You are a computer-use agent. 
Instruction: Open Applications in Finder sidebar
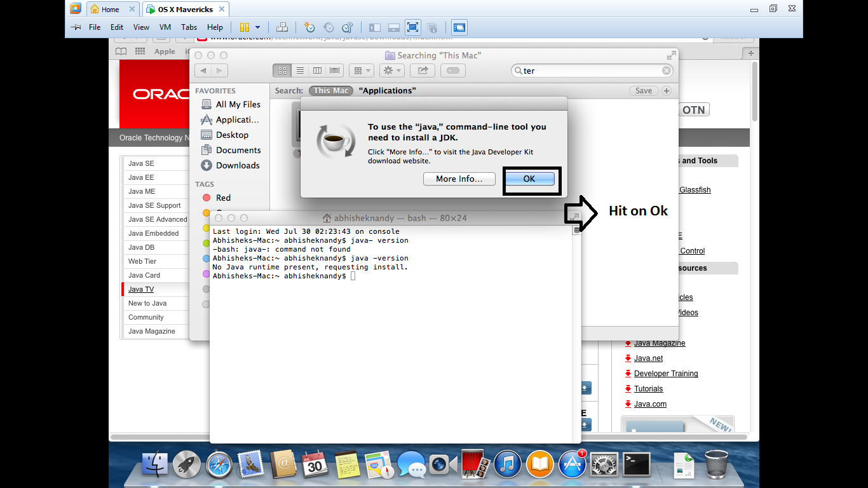230,119
